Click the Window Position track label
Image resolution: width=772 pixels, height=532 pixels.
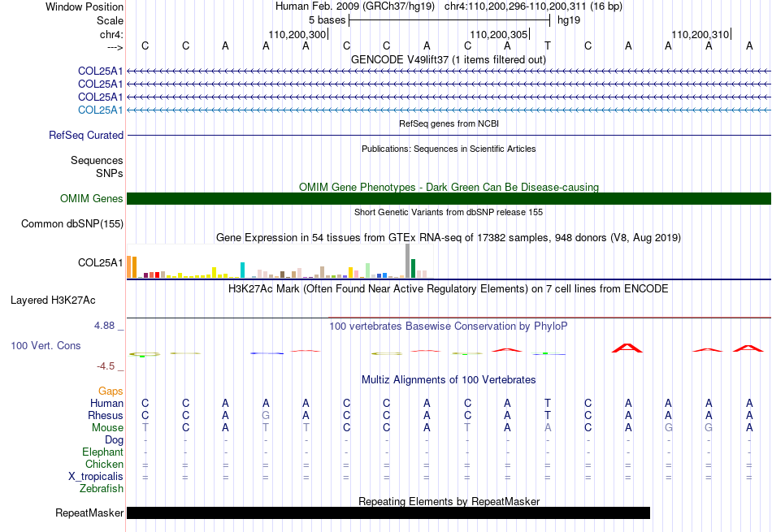[85, 6]
